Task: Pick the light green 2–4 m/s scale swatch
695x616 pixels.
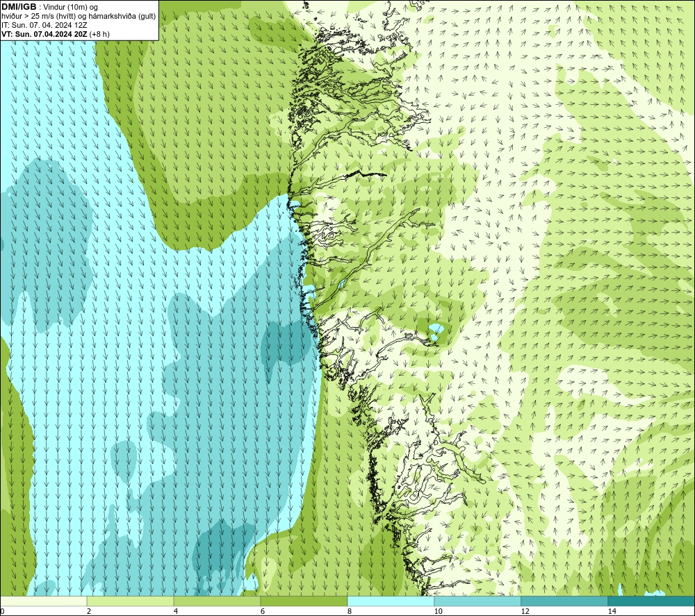Action: pos(131,601)
